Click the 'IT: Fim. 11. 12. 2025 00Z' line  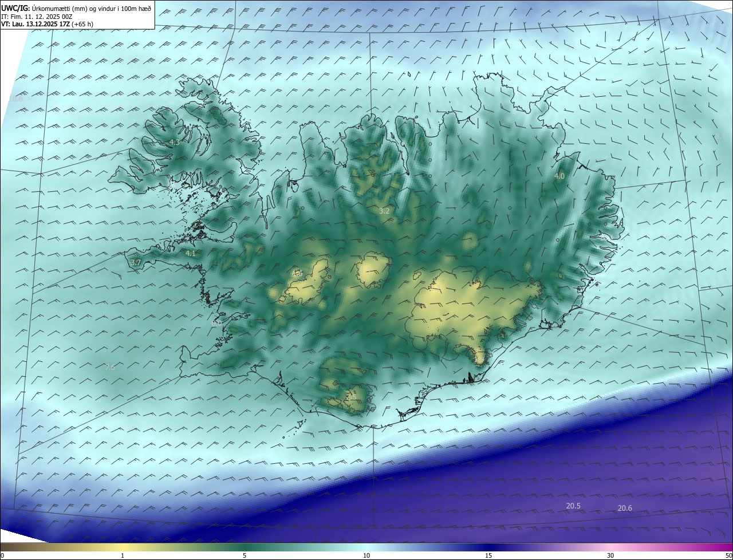[37, 17]
